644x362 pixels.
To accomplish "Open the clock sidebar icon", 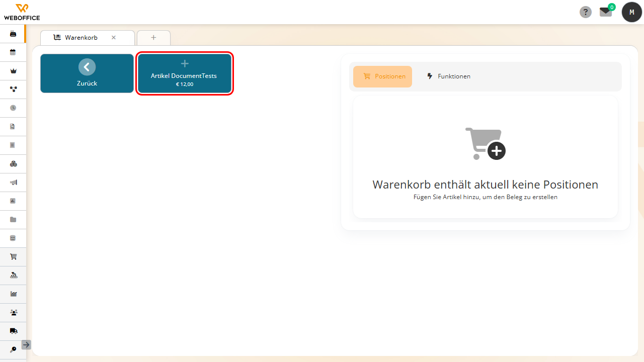I will [13, 108].
